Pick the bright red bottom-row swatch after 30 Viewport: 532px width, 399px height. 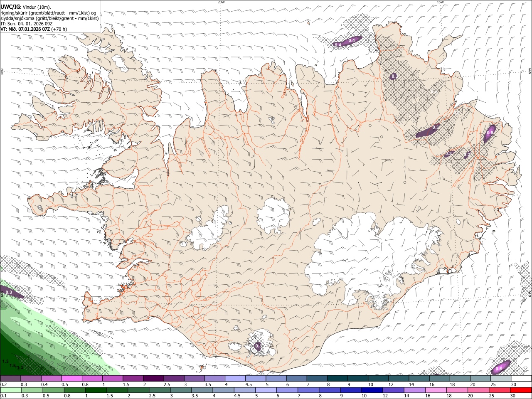tap(520, 390)
